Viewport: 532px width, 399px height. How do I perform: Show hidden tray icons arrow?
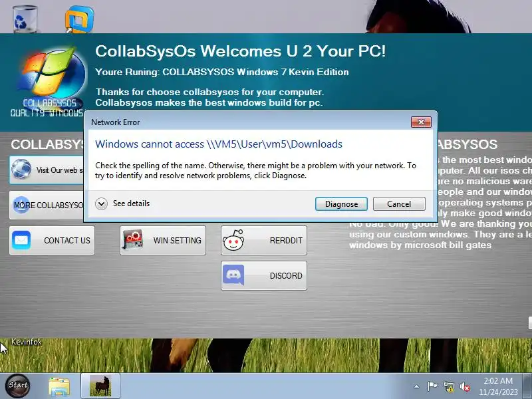point(417,386)
